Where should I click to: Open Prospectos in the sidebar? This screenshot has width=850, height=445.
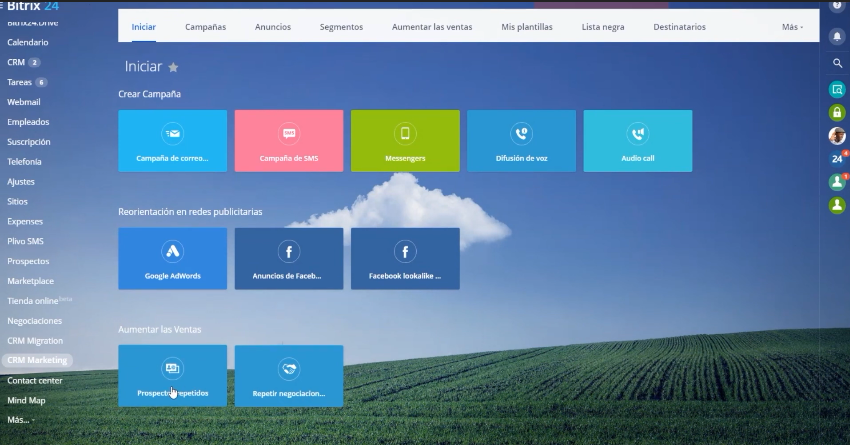point(28,261)
